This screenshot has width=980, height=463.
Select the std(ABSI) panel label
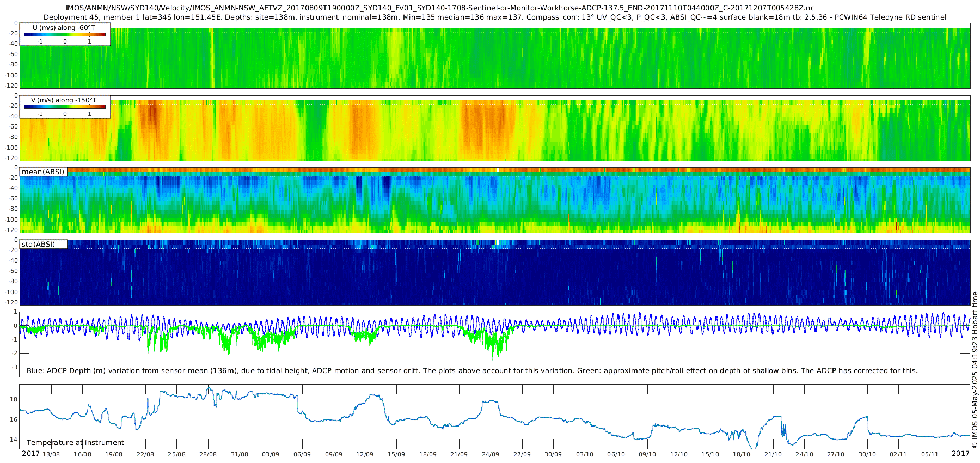pyautogui.click(x=38, y=245)
